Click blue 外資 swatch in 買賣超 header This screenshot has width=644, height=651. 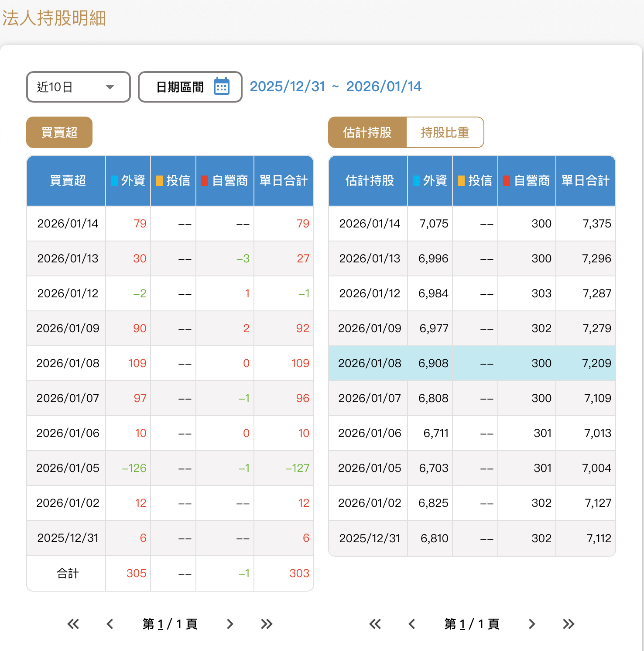[x=114, y=181]
